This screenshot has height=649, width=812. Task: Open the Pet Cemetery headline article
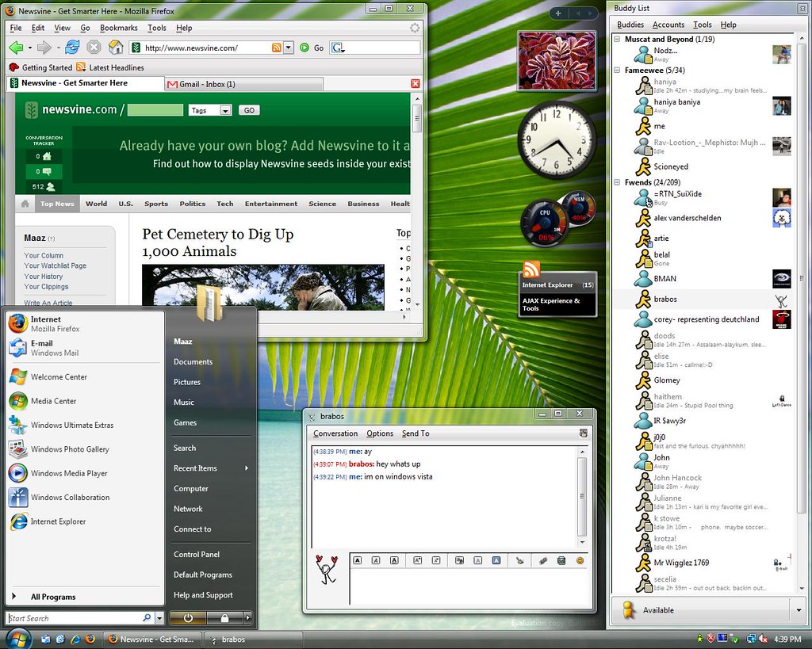[219, 235]
